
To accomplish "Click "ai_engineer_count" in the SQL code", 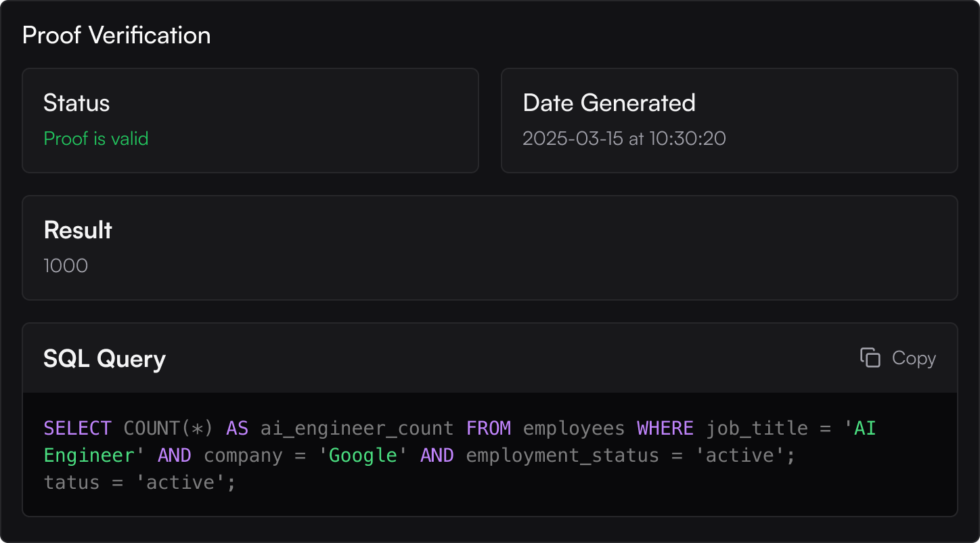I will pos(357,429).
